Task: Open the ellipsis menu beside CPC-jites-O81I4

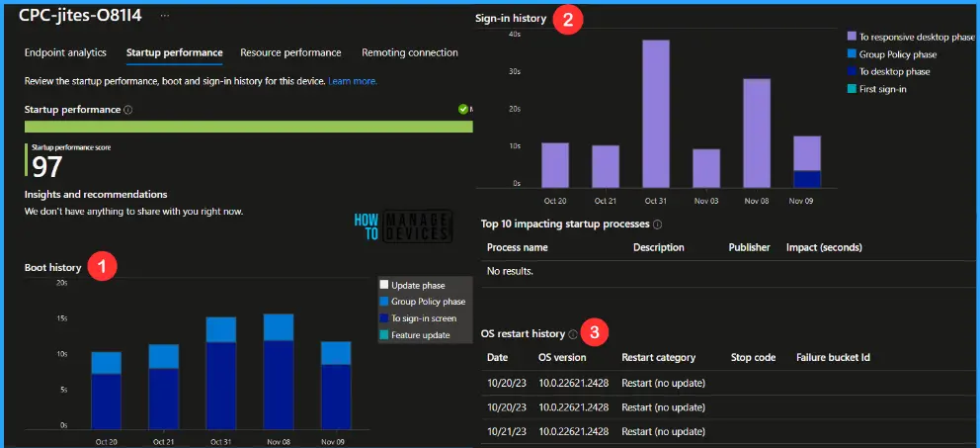Action: click(164, 15)
